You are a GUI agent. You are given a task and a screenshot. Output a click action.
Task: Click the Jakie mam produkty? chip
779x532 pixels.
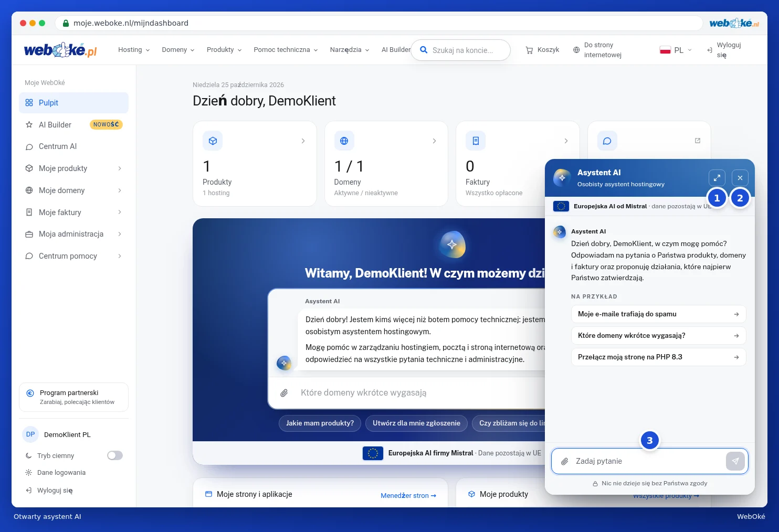point(320,423)
